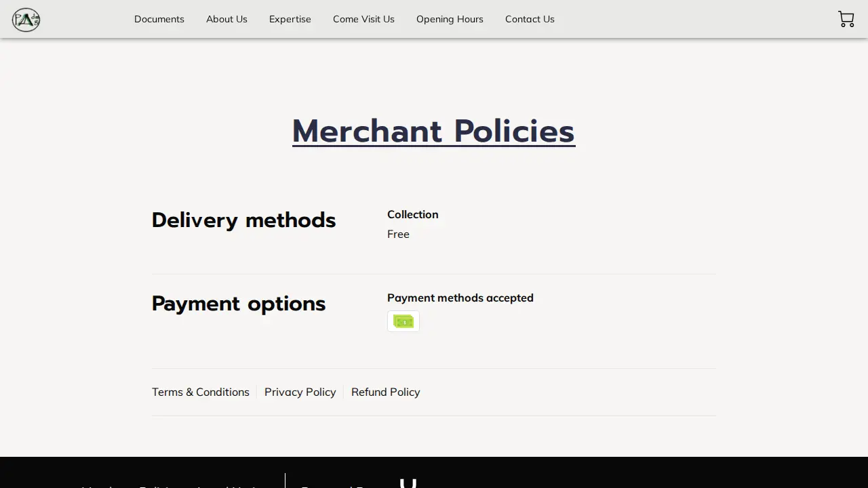Go to Contact Us page
The height and width of the screenshot is (488, 868).
pos(530,19)
